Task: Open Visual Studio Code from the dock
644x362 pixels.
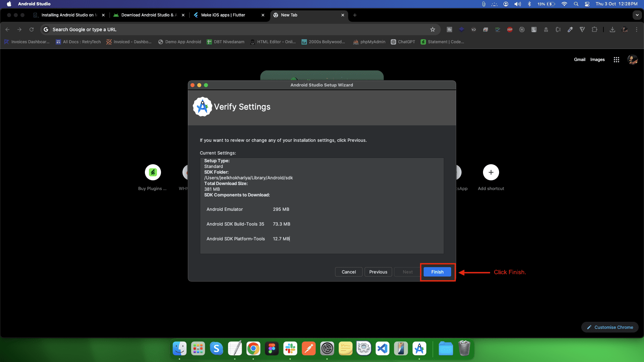Action: pyautogui.click(x=382, y=349)
